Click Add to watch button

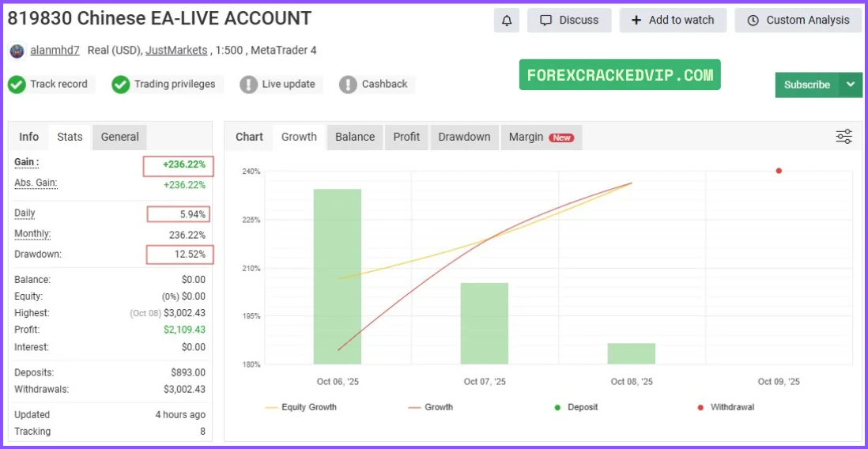click(673, 21)
